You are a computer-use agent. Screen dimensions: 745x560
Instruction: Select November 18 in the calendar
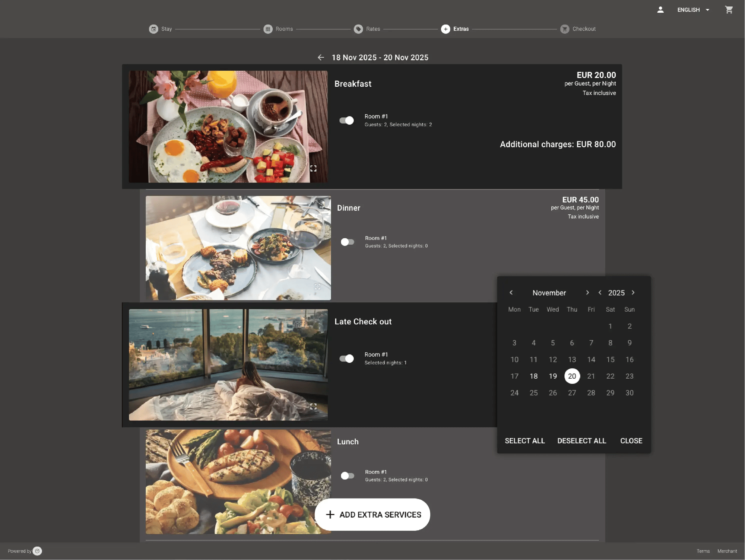point(533,376)
